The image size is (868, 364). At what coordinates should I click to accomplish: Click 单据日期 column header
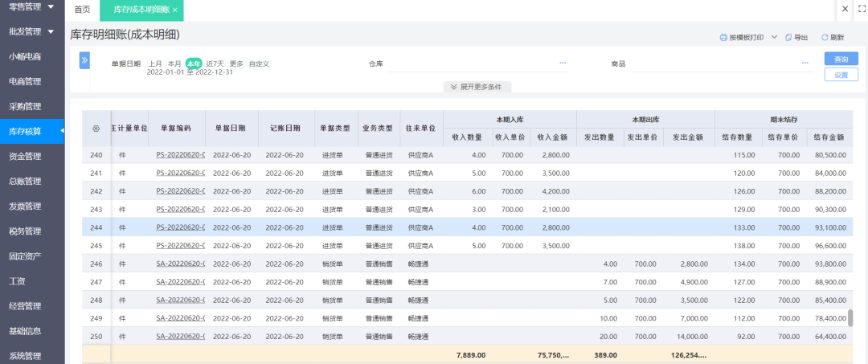click(231, 128)
